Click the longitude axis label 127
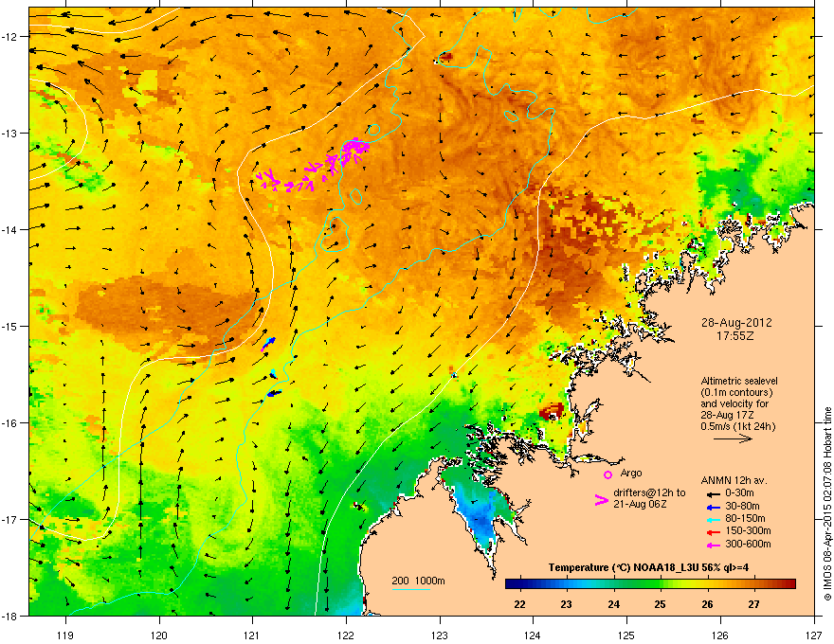This screenshot has height=644, width=834. [x=814, y=635]
